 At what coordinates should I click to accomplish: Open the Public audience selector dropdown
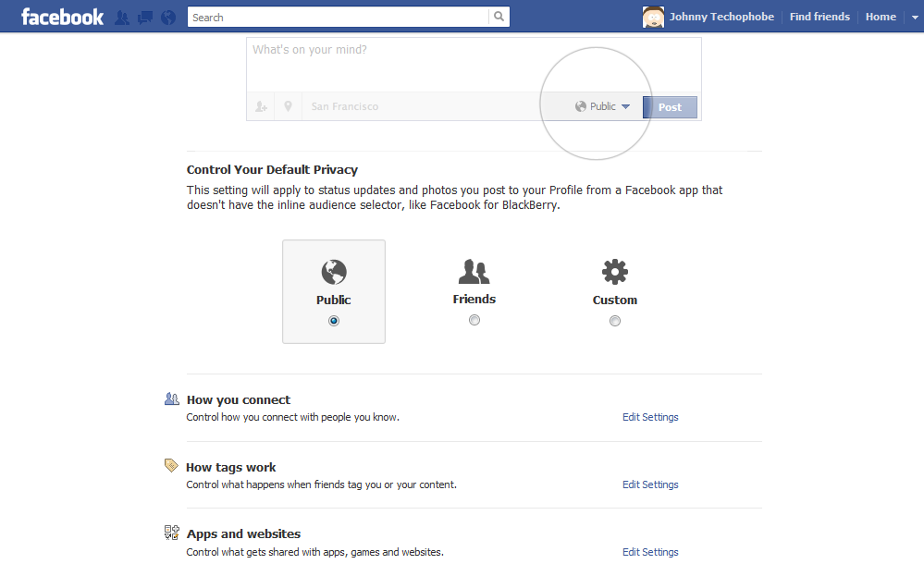pyautogui.click(x=602, y=106)
